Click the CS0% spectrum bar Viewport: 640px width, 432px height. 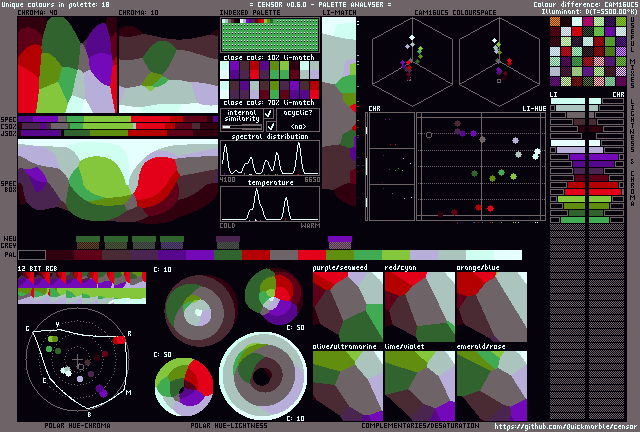118,126
